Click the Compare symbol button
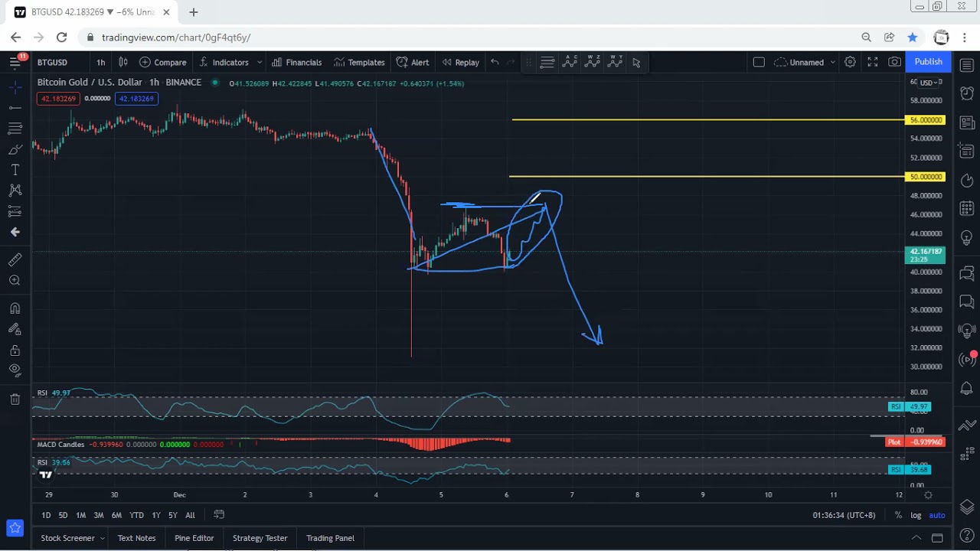 [162, 62]
